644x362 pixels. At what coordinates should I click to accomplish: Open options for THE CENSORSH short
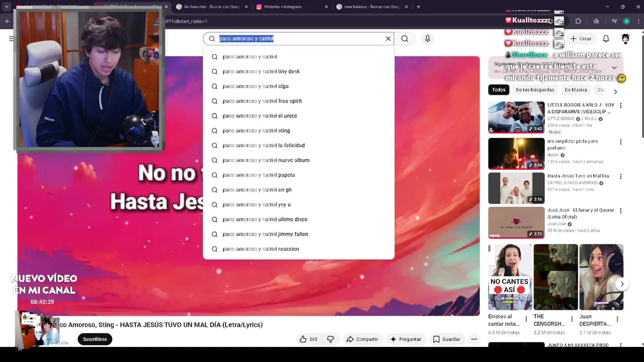click(x=572, y=319)
